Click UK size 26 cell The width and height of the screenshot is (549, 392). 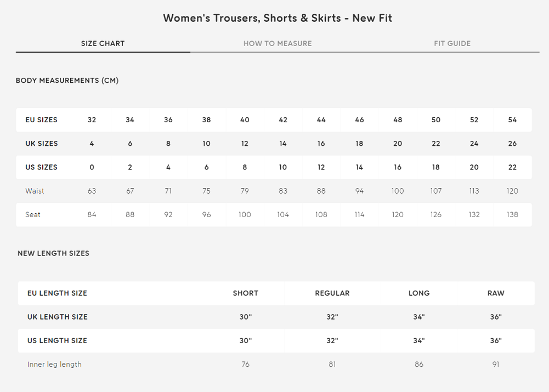pos(512,144)
